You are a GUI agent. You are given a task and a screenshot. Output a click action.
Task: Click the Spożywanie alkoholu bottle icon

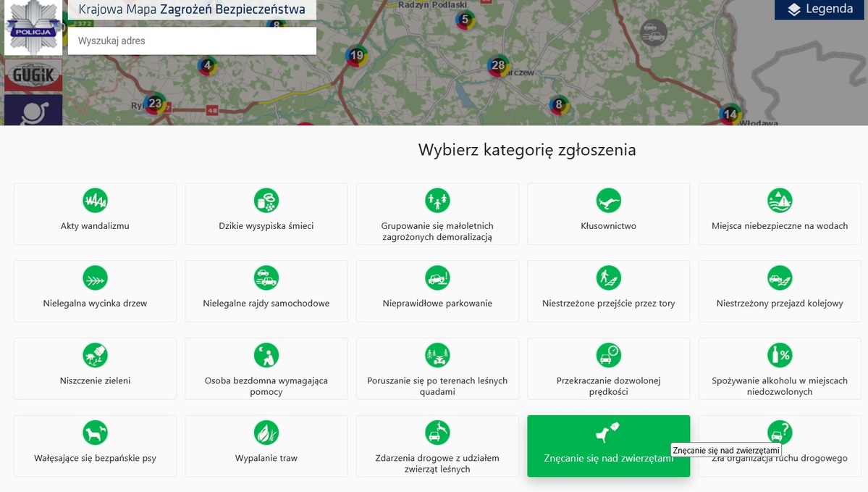780,355
